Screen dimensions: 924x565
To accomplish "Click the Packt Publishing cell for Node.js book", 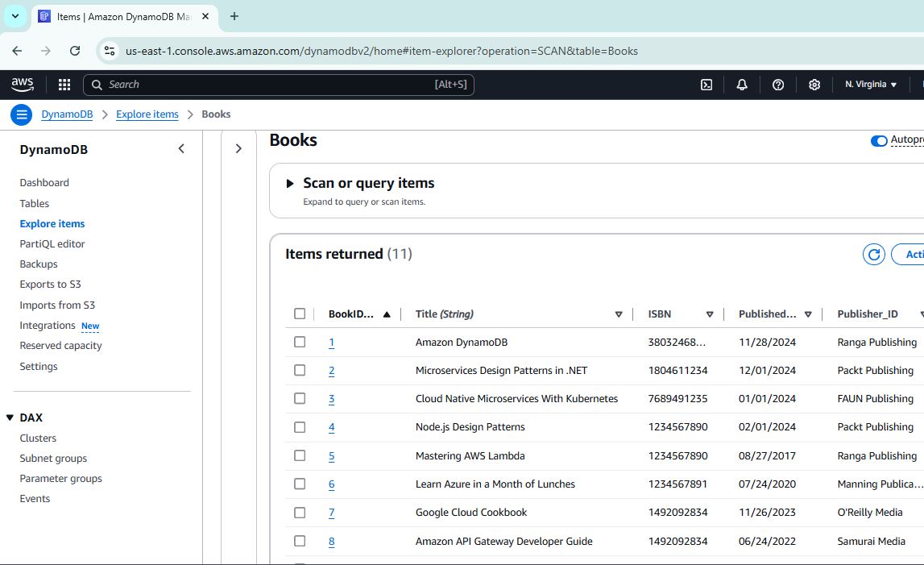I will pyautogui.click(x=875, y=427).
